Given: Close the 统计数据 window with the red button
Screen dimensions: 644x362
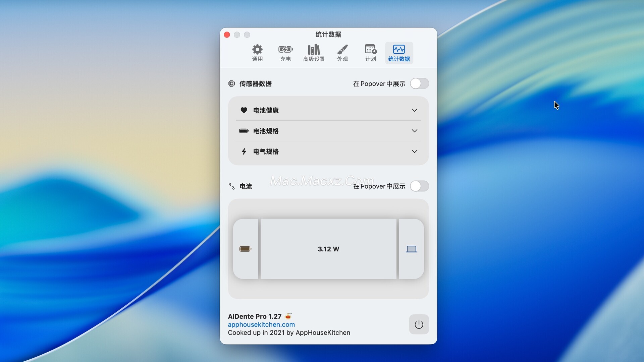Looking at the screenshot, I should [x=227, y=35].
